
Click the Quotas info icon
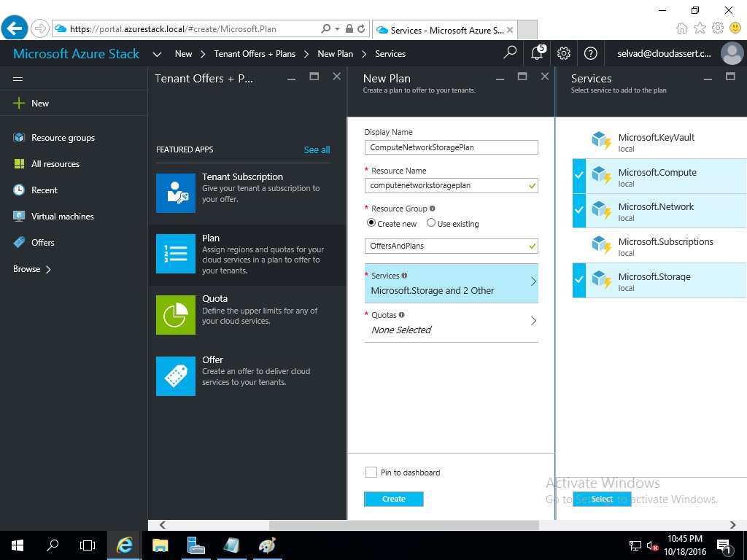402,315
